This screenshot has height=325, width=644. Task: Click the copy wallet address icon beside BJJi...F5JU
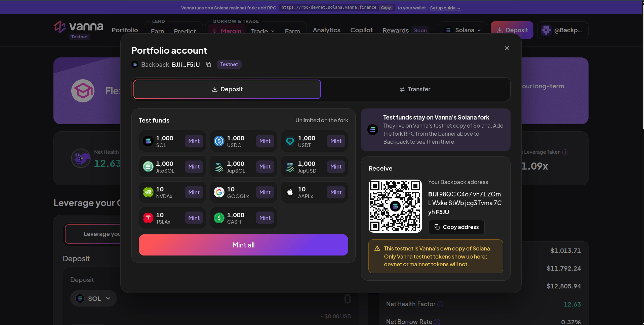point(208,64)
